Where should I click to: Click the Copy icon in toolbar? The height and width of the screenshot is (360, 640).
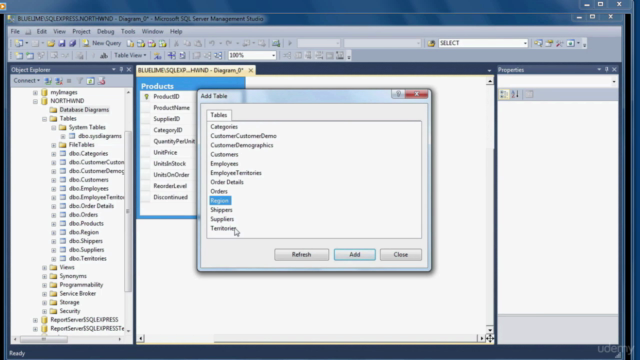(187, 43)
